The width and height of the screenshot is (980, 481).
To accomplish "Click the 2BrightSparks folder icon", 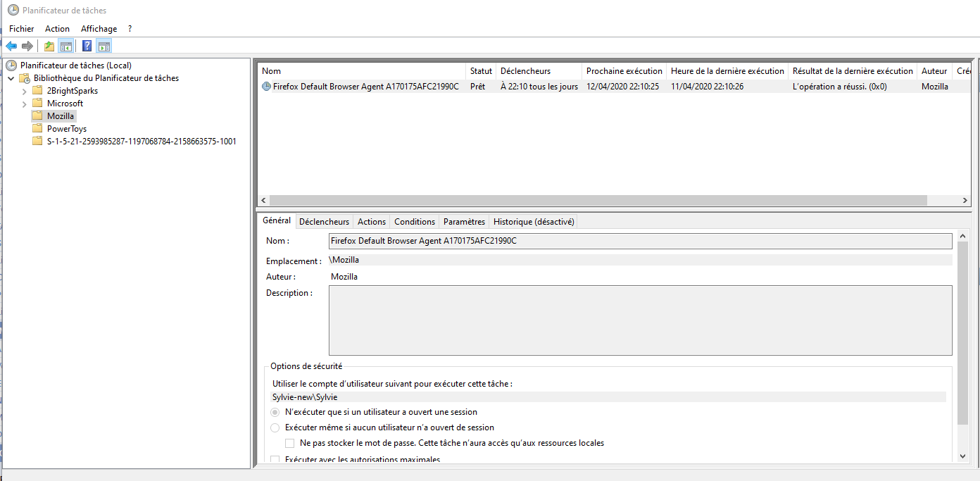I will (37, 91).
